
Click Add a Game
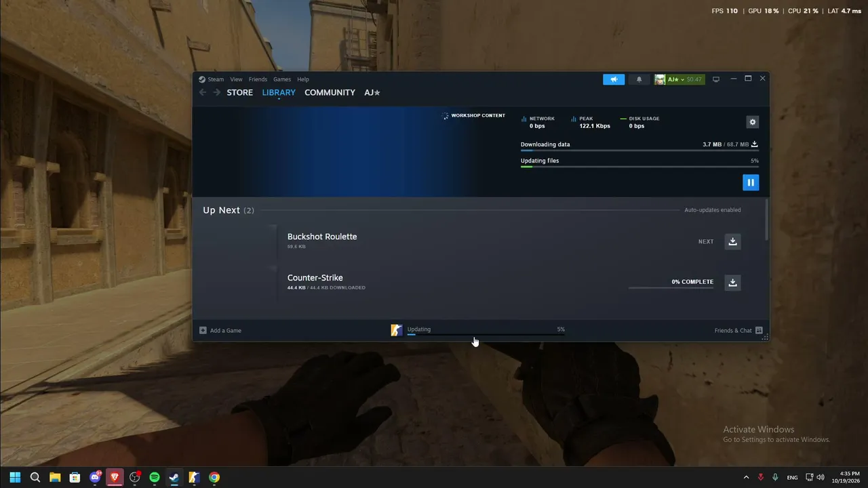[x=220, y=331]
